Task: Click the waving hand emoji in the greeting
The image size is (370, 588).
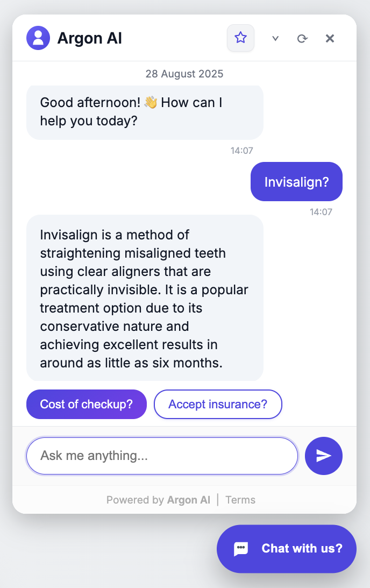Action: tap(150, 101)
